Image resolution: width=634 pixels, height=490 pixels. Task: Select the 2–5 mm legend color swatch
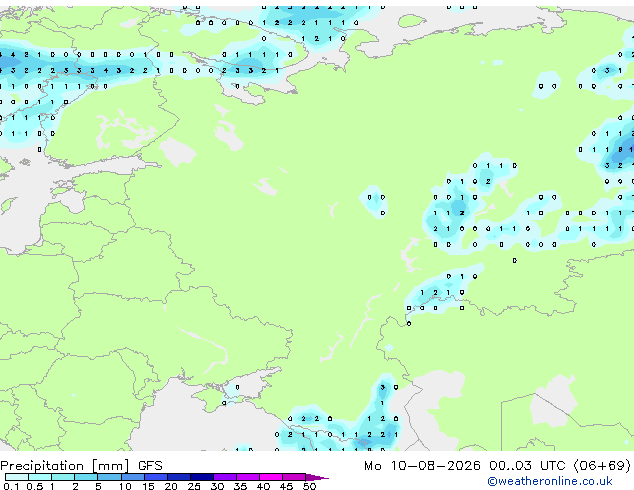(86, 477)
